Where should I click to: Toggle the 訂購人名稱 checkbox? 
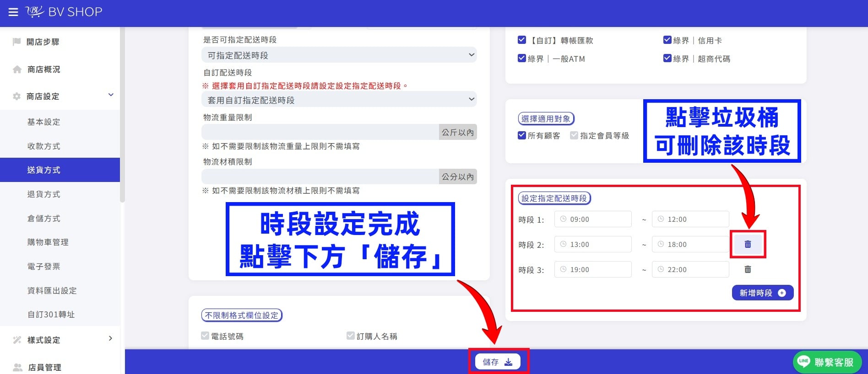click(x=351, y=336)
